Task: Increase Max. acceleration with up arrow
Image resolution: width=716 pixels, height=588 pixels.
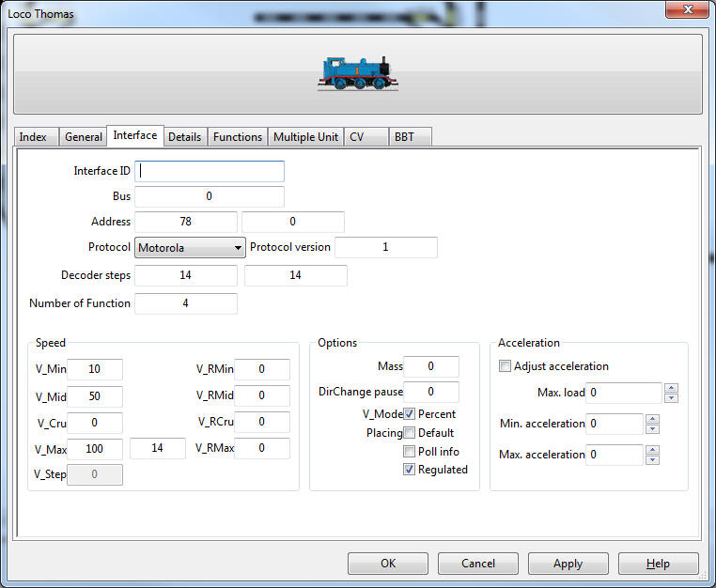Action: pyautogui.click(x=653, y=450)
